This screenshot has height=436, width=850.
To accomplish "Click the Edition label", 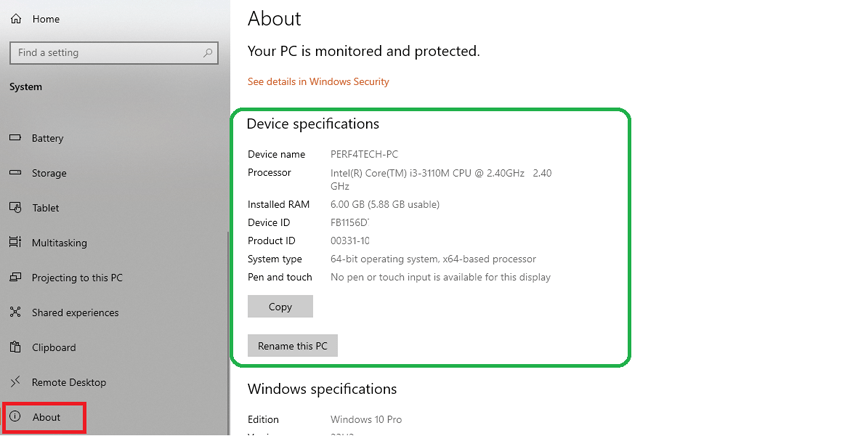I will [263, 420].
